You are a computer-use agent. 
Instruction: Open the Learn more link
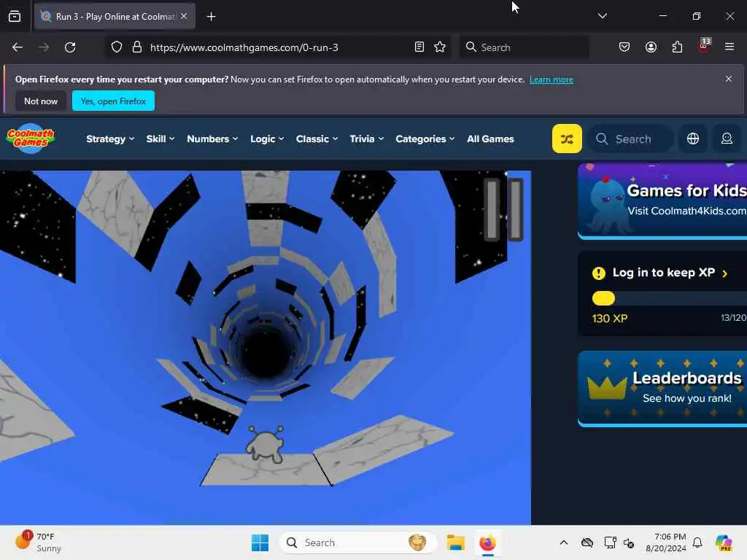point(551,79)
